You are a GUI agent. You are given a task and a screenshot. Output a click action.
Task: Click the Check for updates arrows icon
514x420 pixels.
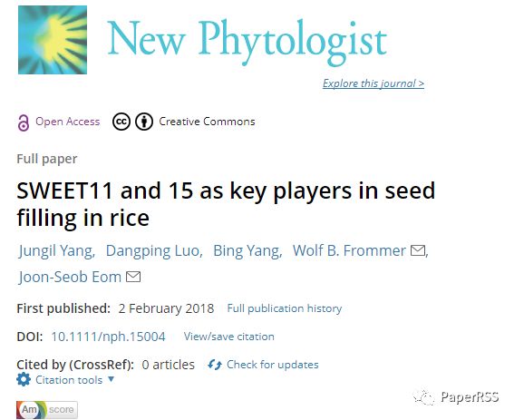215,365
